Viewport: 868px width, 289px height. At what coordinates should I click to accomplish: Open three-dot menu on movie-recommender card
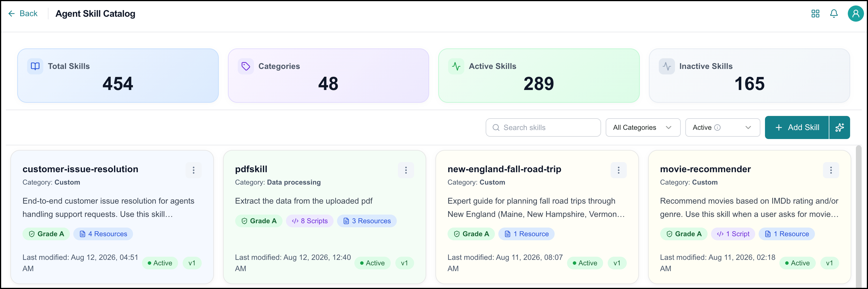click(830, 170)
